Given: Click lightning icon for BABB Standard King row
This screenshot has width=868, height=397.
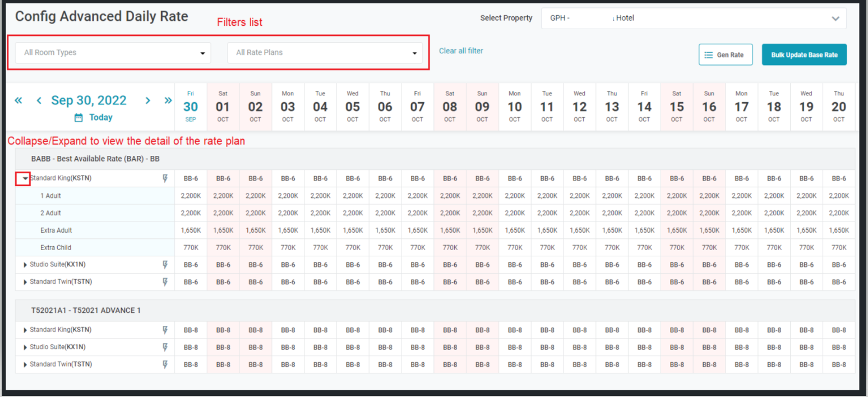Looking at the screenshot, I should point(165,178).
